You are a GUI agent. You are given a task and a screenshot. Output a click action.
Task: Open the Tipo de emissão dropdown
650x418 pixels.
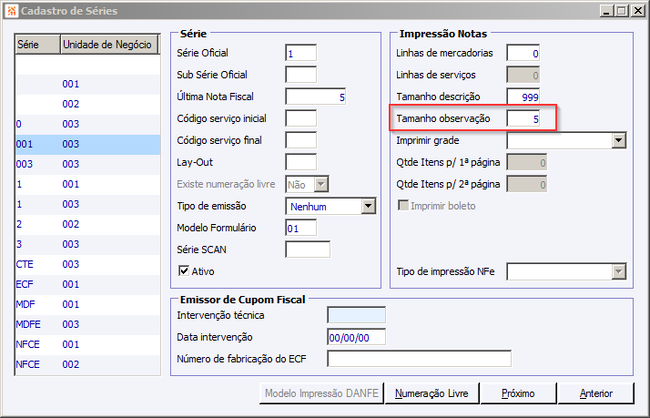(x=368, y=206)
